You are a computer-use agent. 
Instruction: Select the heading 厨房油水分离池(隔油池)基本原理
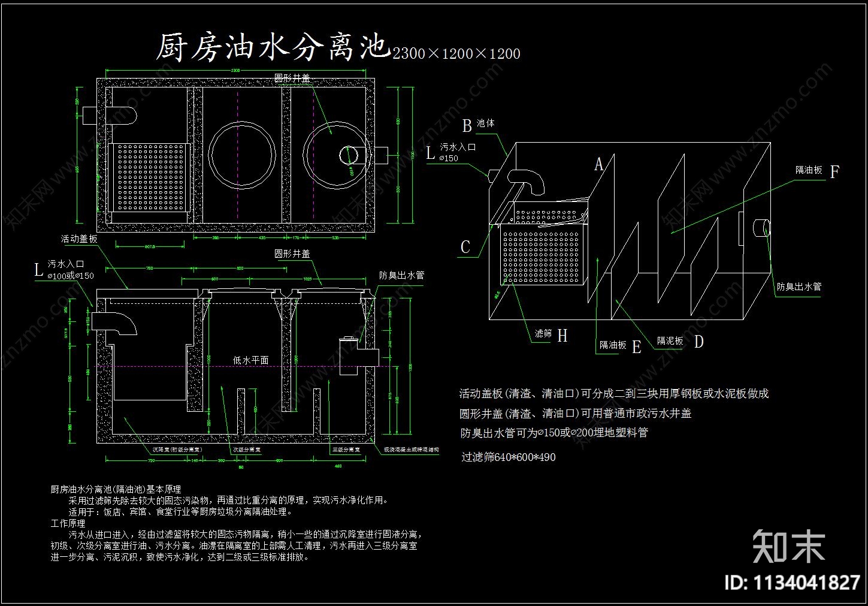tap(116, 490)
